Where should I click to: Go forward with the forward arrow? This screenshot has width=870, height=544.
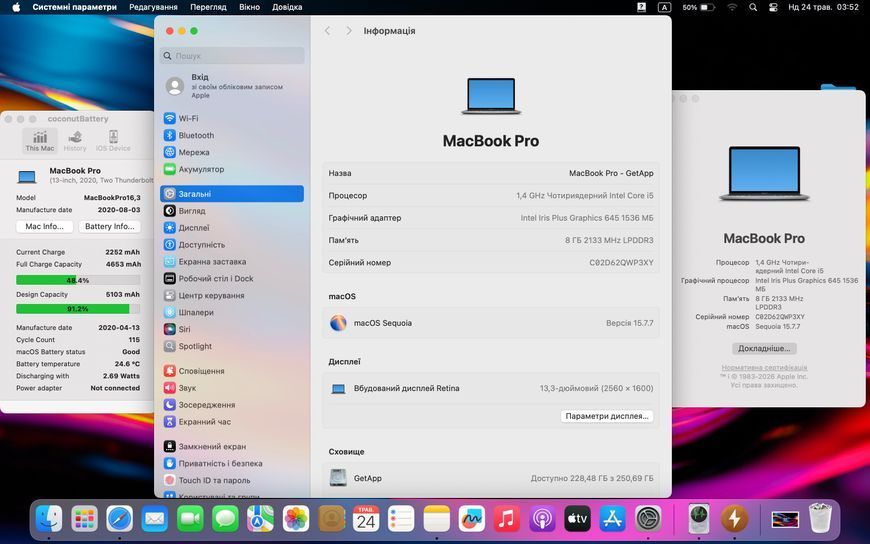pos(348,31)
